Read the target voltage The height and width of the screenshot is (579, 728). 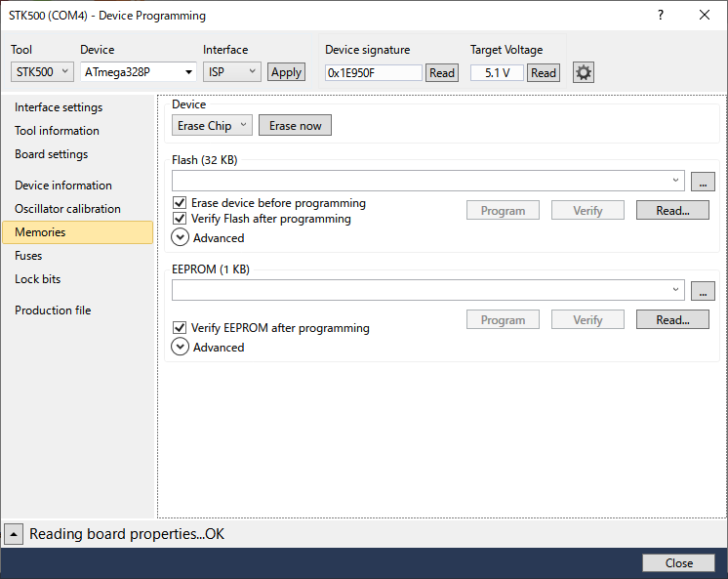click(x=544, y=73)
